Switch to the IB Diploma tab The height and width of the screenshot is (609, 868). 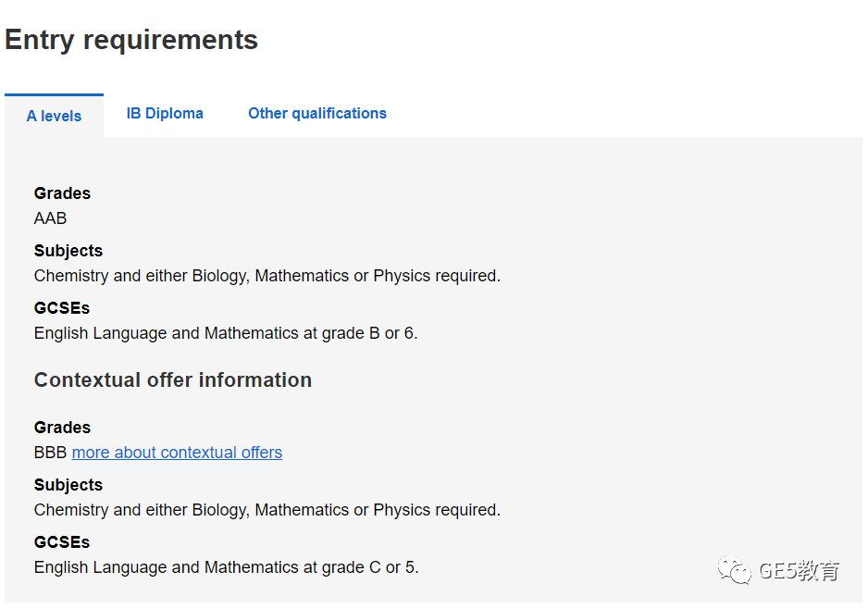[165, 114]
